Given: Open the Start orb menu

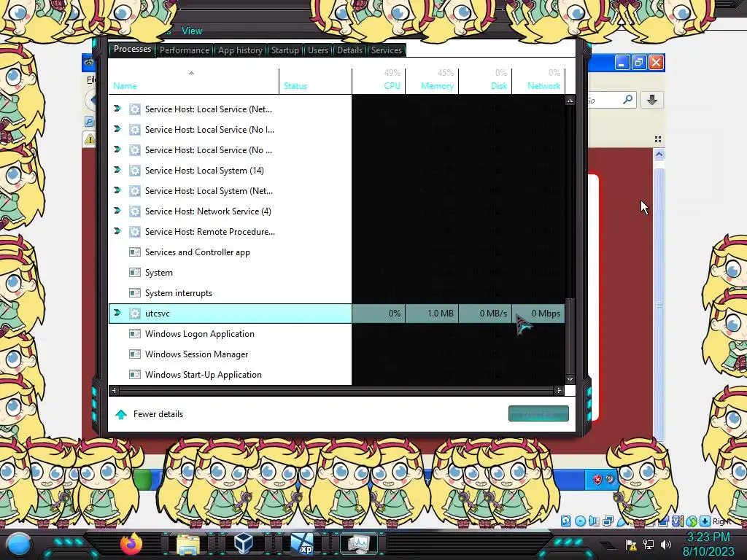Looking at the screenshot, I should (x=18, y=544).
